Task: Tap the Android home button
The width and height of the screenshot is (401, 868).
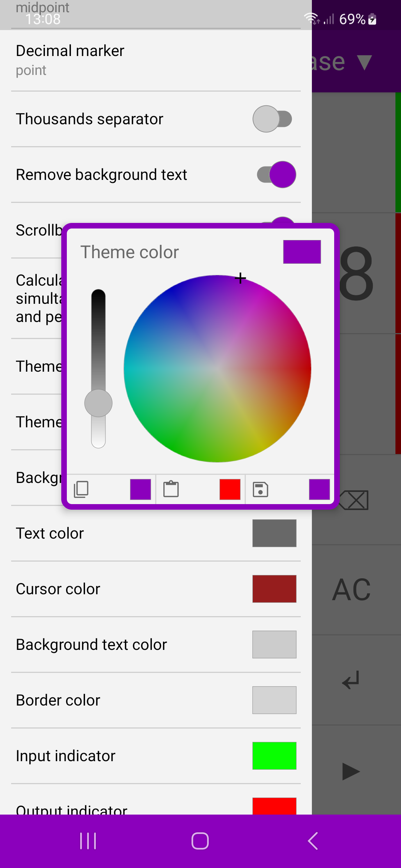Action: pyautogui.click(x=200, y=841)
